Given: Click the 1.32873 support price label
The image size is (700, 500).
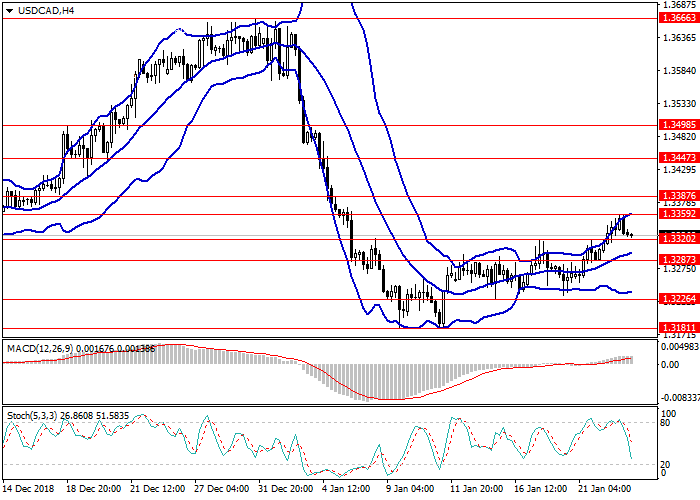Looking at the screenshot, I should [x=679, y=259].
